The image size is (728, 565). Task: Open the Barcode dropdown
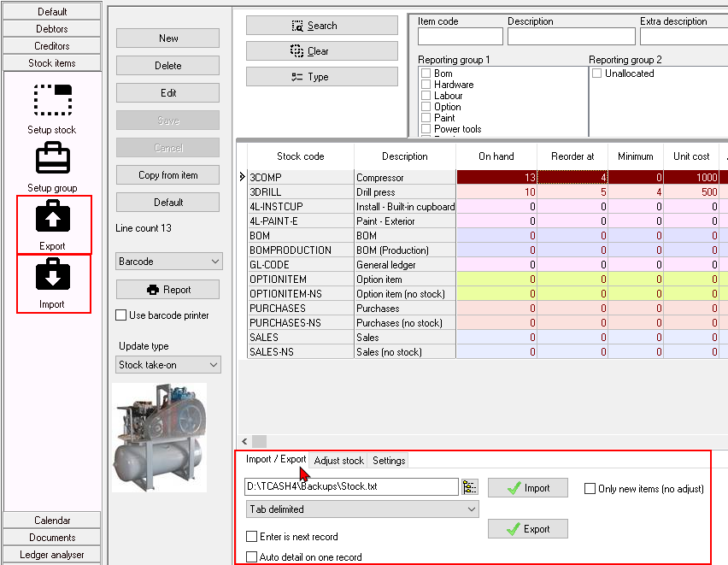pos(167,261)
